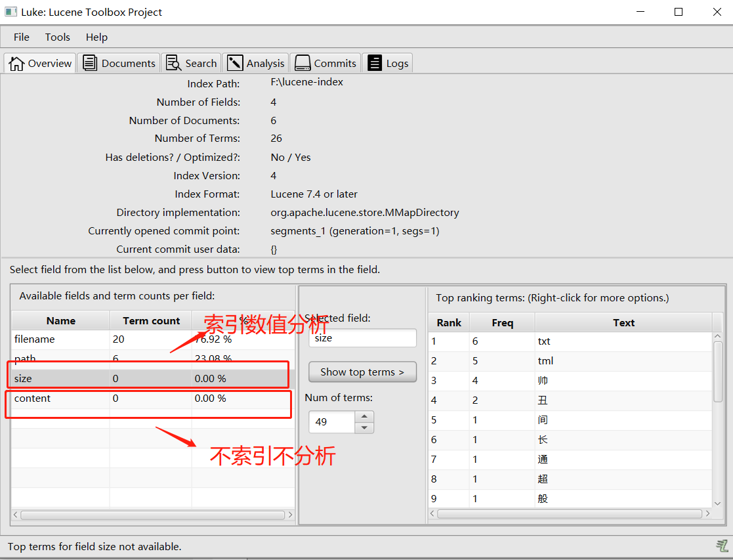Viewport: 733px width, 560px height.
Task: Decrease Num of terms with down arrow
Action: [x=364, y=427]
